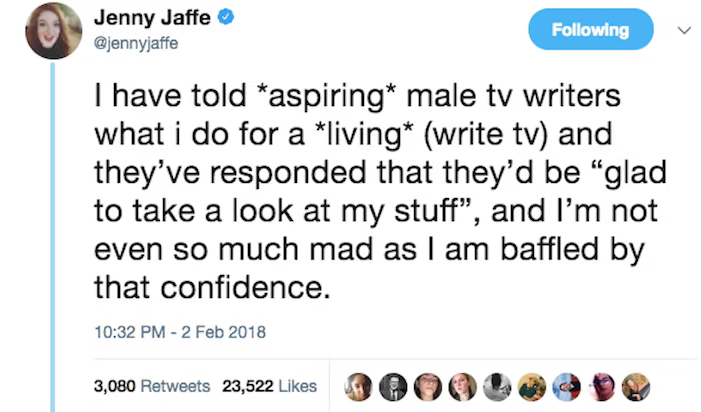Open Jenny Jaffe's profile picture

(53, 31)
